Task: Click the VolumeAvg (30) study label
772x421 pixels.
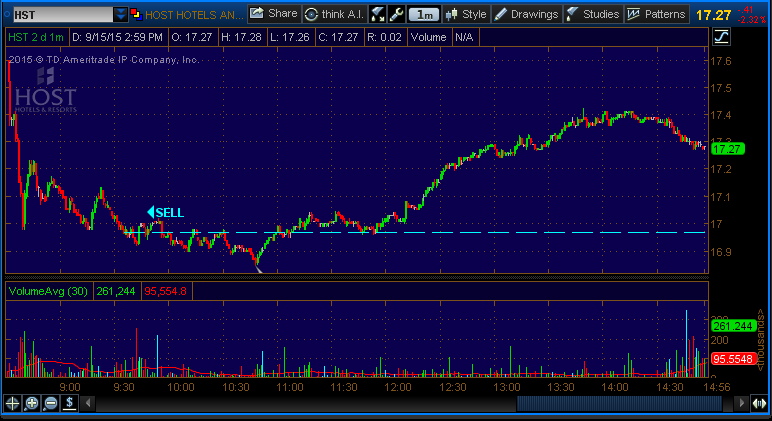Action: (48, 291)
